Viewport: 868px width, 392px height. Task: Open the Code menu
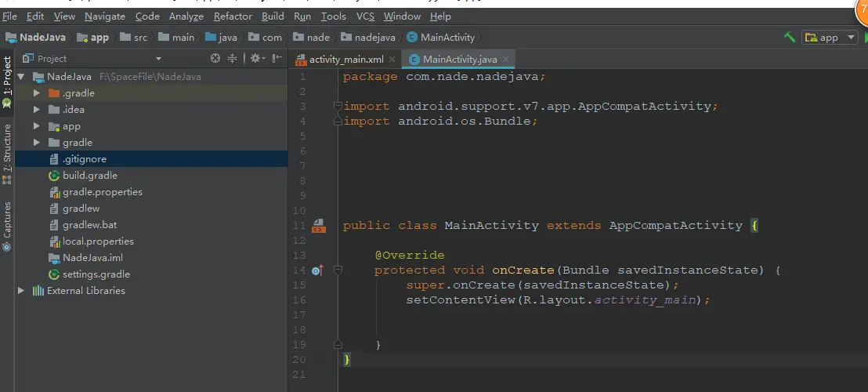[x=147, y=16]
